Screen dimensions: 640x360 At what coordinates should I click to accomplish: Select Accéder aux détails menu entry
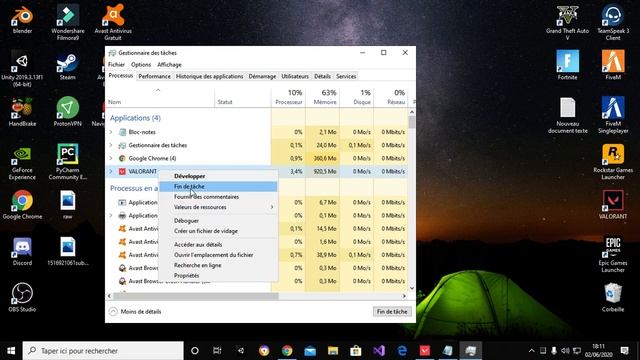(218, 244)
